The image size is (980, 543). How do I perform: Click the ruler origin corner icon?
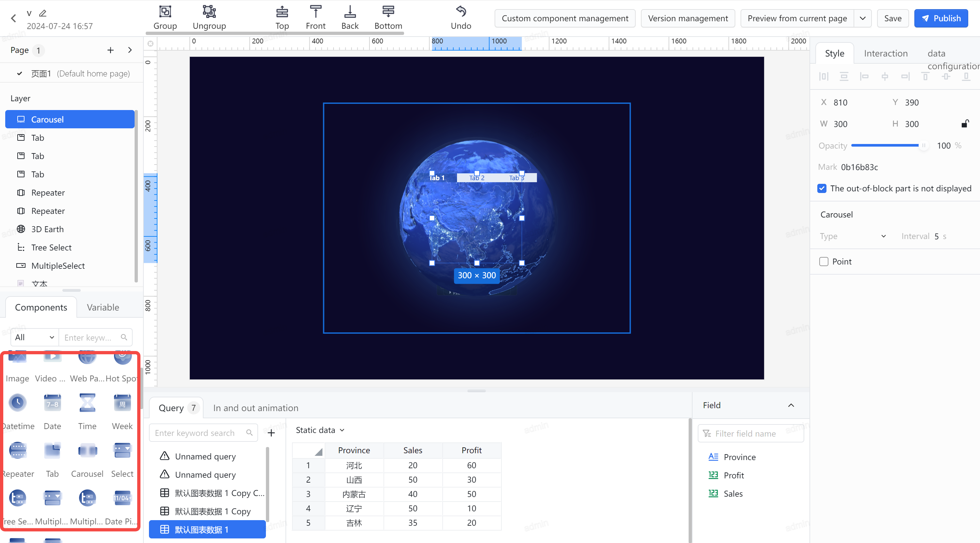[x=150, y=44]
